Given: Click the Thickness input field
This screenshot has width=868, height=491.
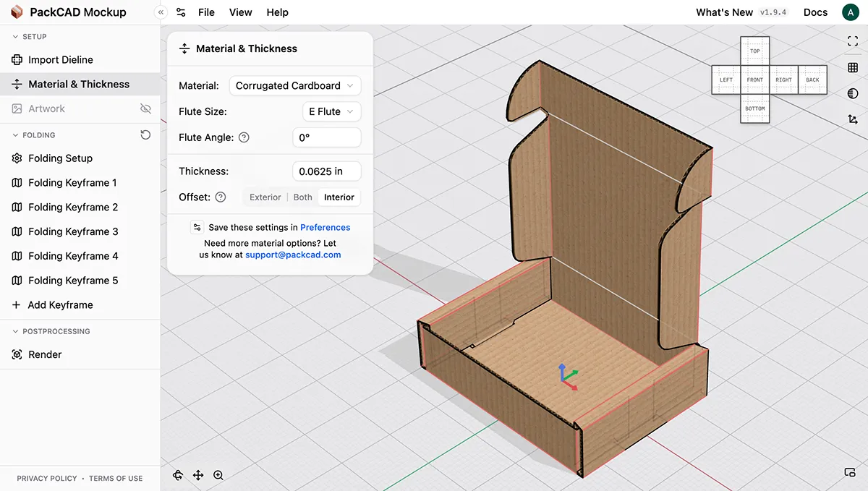Looking at the screenshot, I should [x=327, y=171].
